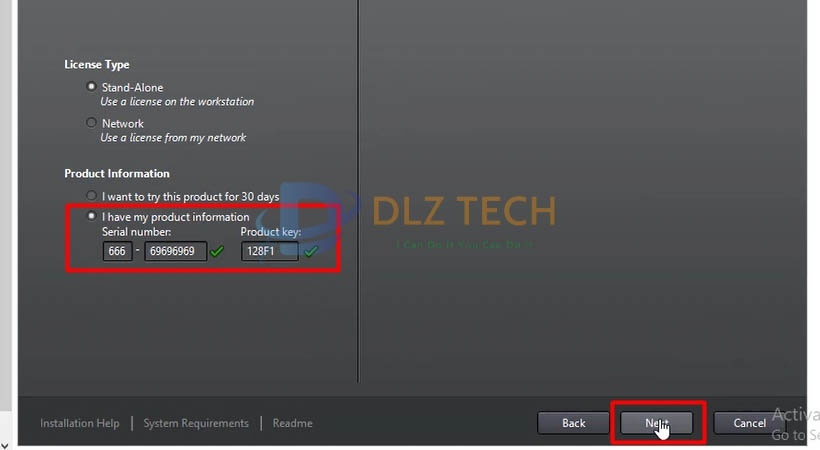Viewport: 820px width, 450px height.
Task: Open the System Requirements link
Action: point(196,423)
